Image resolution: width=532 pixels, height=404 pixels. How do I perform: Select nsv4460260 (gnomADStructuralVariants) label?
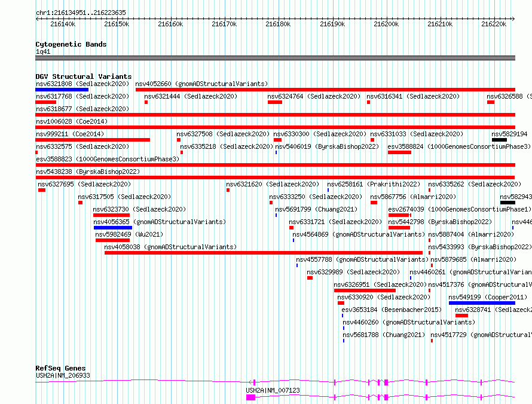tap(409, 322)
